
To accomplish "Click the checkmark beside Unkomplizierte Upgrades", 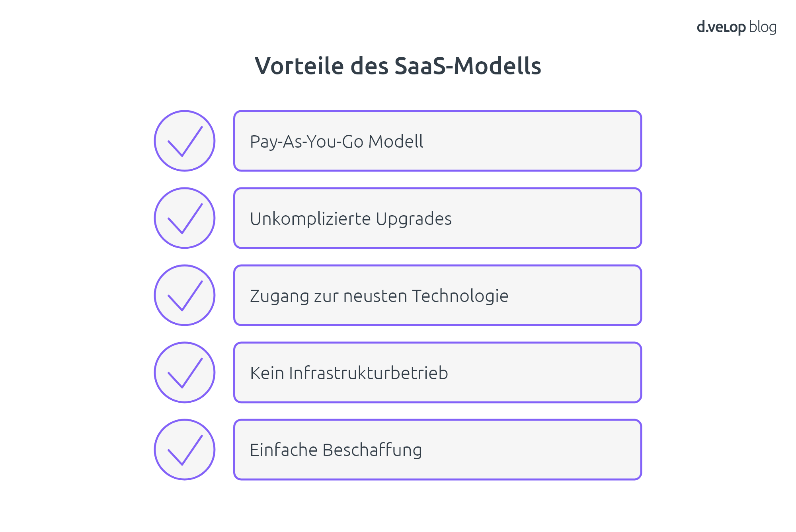I will 185,218.
